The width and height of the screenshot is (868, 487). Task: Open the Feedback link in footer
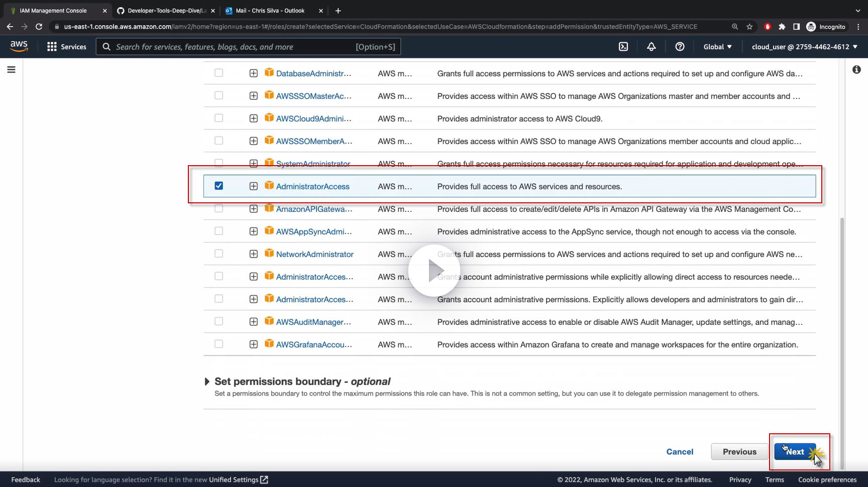[x=26, y=479]
